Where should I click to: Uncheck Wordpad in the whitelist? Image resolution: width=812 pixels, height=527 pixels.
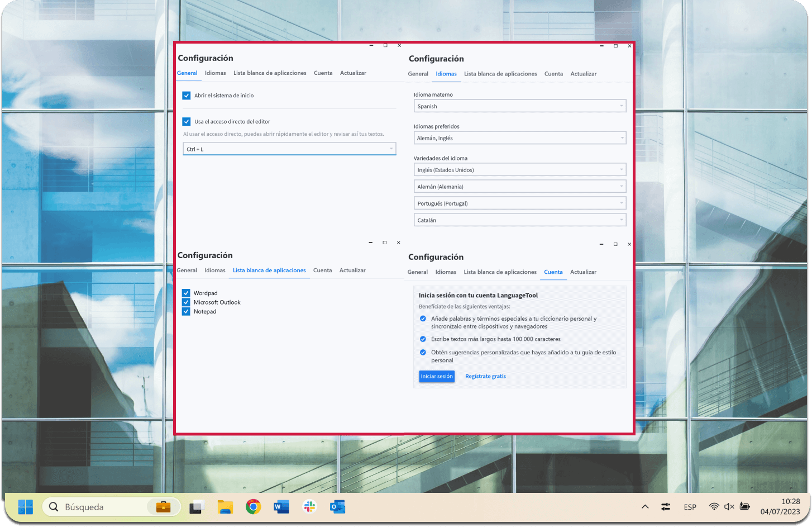click(186, 293)
